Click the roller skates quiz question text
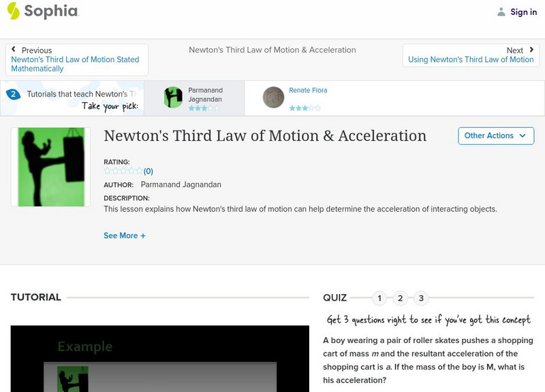The width and height of the screenshot is (545, 392). pos(428,360)
